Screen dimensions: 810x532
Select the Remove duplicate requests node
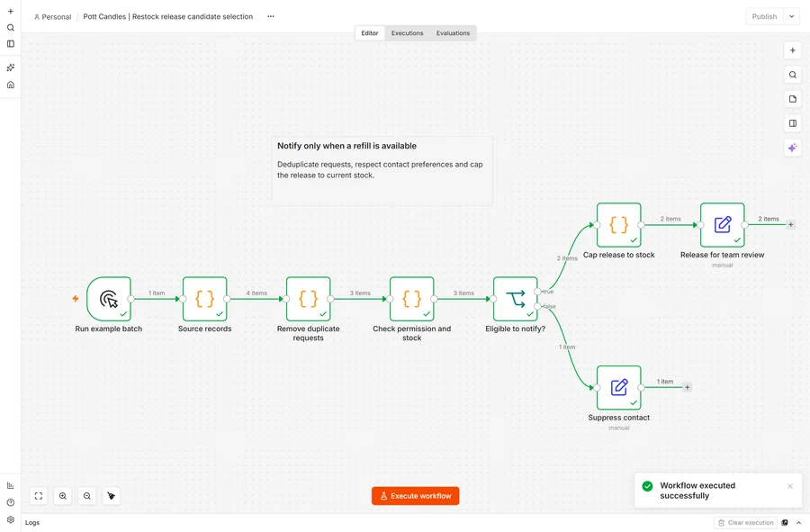click(309, 299)
